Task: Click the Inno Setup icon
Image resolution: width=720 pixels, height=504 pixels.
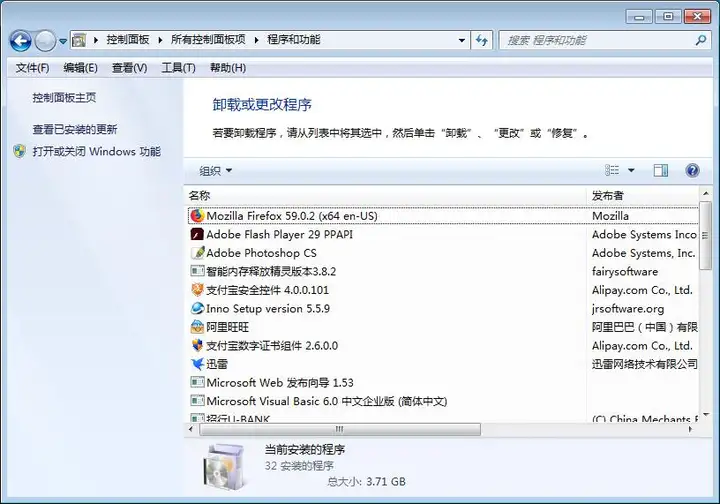Action: tap(197, 308)
